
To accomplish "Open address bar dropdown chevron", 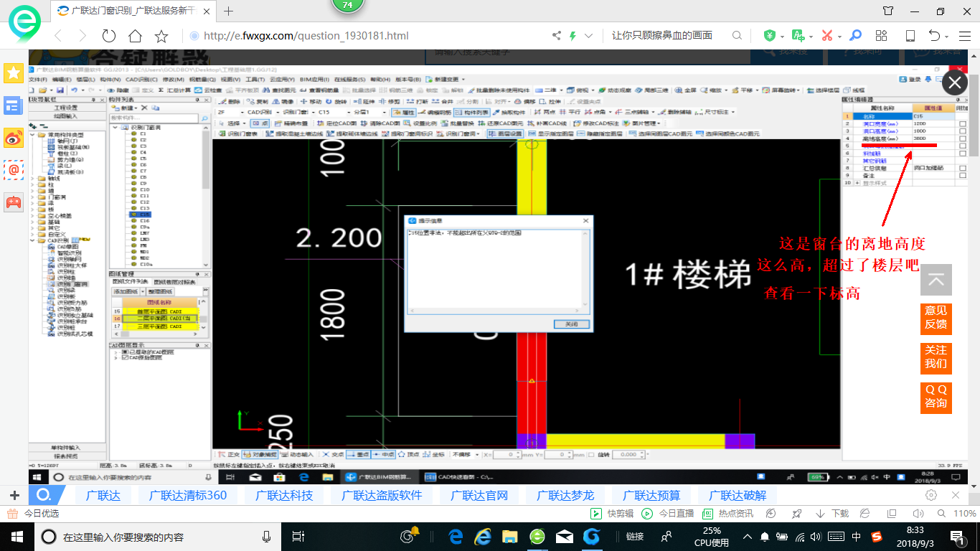I will click(589, 36).
